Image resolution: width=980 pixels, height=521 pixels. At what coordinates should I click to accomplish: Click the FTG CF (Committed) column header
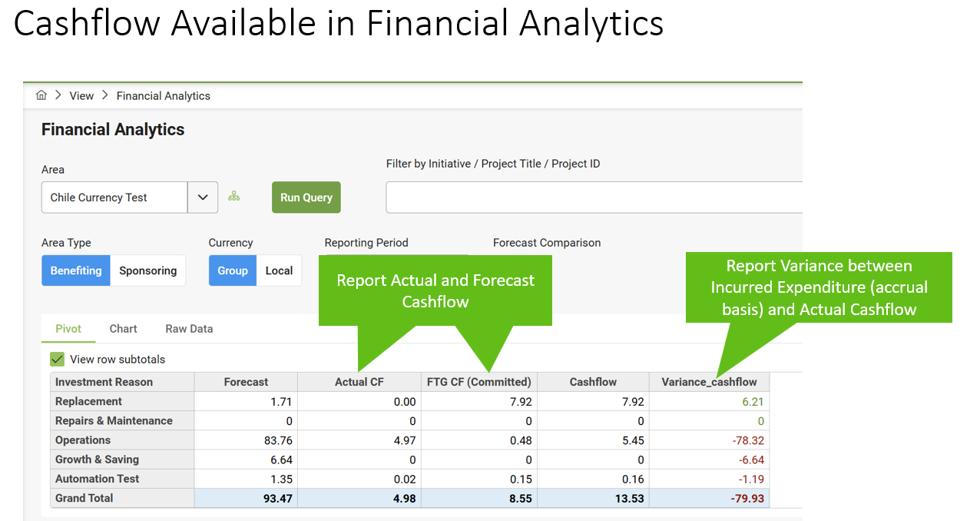pos(479,382)
